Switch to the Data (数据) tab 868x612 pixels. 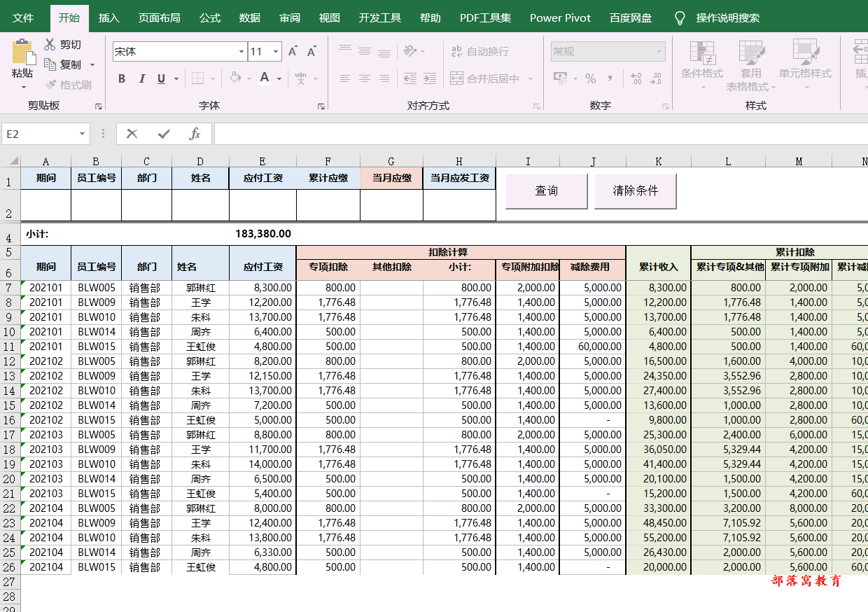pyautogui.click(x=250, y=18)
